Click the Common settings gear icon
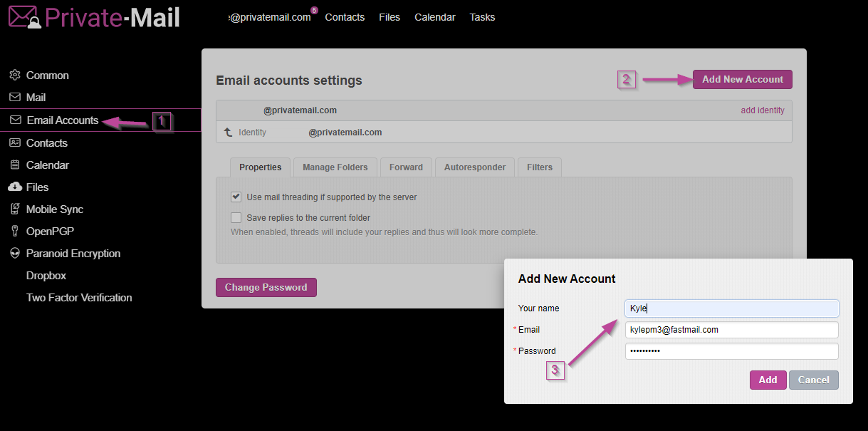The height and width of the screenshot is (431, 868). click(14, 75)
